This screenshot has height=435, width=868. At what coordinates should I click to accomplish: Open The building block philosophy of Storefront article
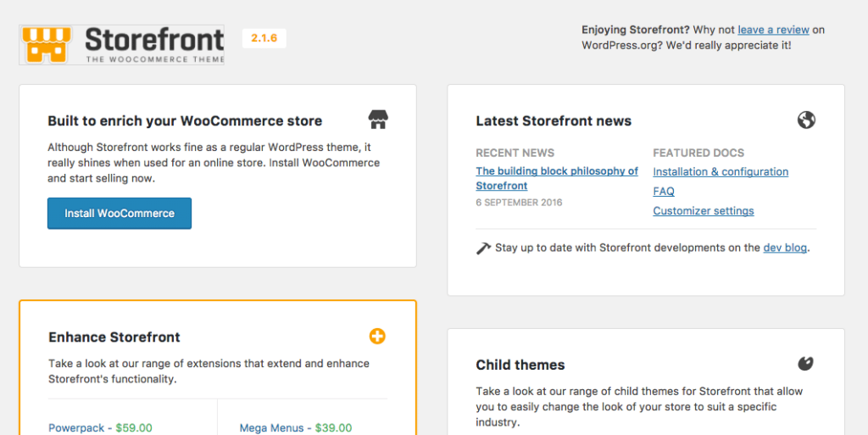pos(557,178)
